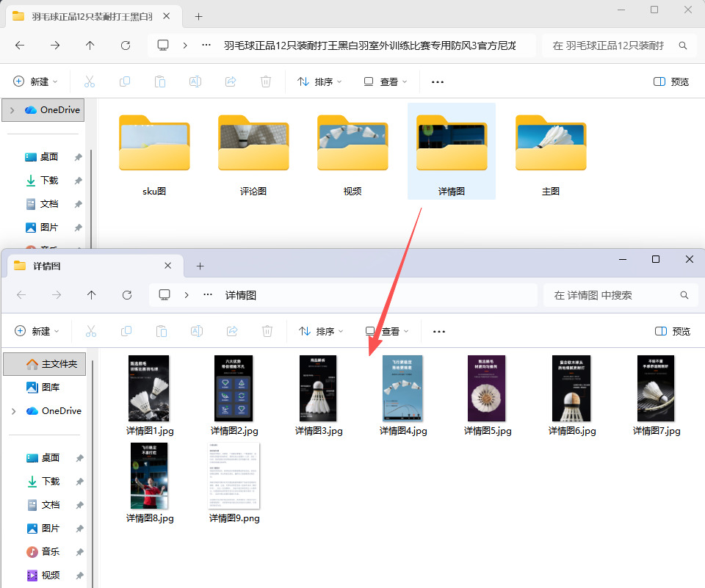Screen dimensions: 705x588
Task: Unpin 文档 in the 详情图 window sidebar
Action: pyautogui.click(x=79, y=505)
